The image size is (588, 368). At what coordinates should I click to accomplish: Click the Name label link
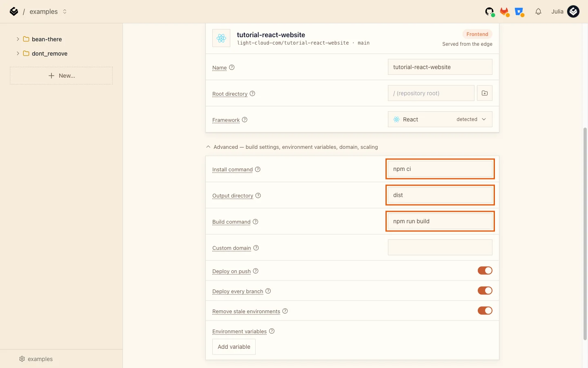[x=219, y=68]
